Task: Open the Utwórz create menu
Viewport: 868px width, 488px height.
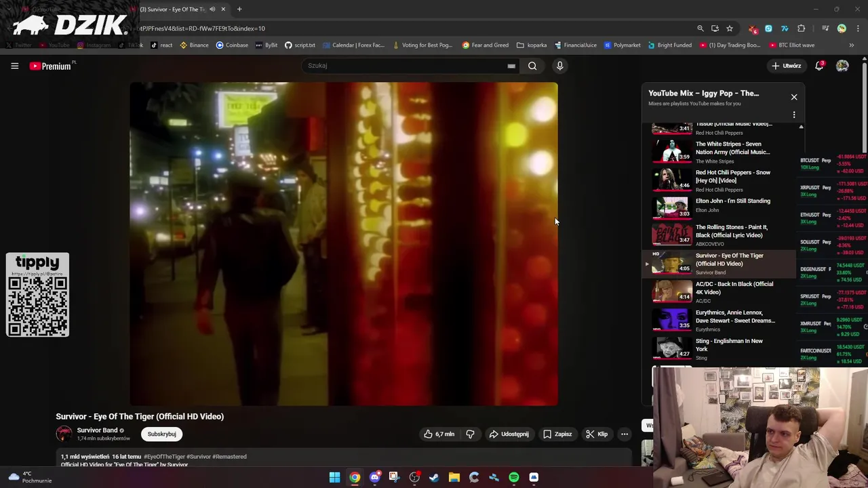Action: [787, 66]
